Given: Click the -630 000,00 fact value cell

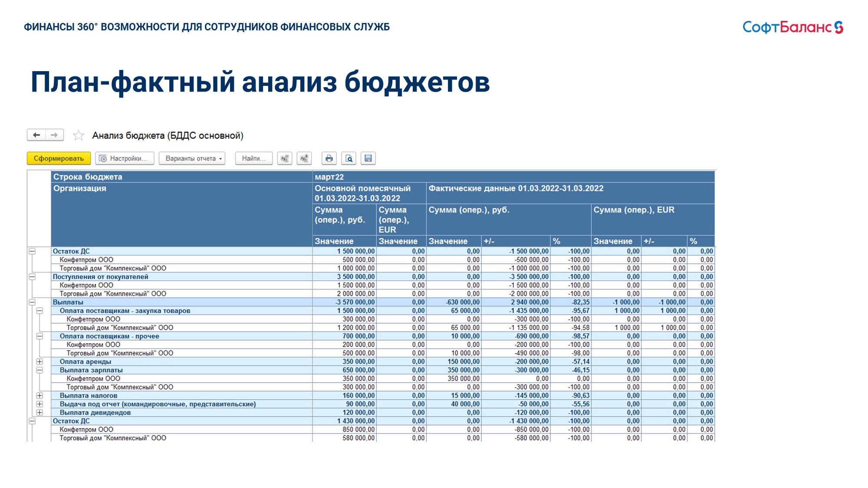Looking at the screenshot, I should tap(454, 302).
